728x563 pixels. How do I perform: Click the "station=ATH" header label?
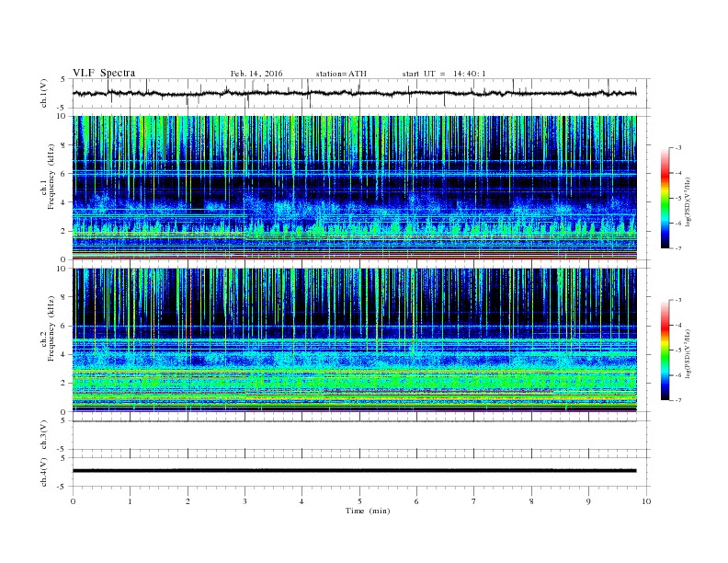pos(341,74)
